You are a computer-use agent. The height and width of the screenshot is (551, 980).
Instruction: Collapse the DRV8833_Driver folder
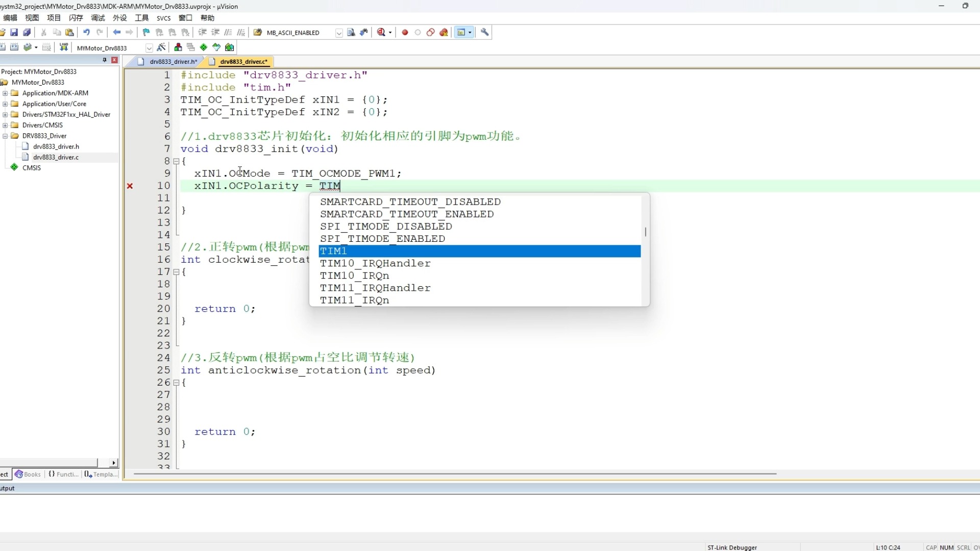pyautogui.click(x=5, y=136)
